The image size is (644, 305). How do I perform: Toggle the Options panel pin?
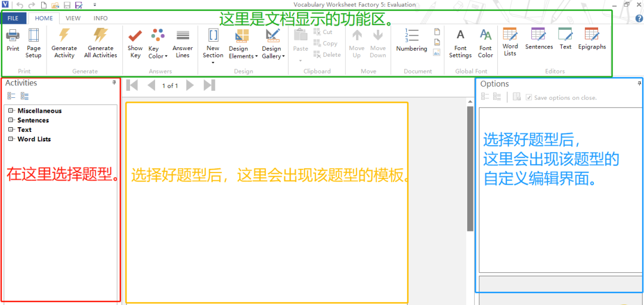click(x=639, y=84)
